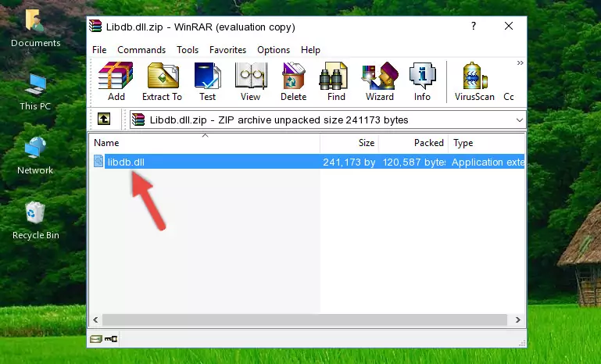The width and height of the screenshot is (601, 364).
Task: Click the Add toolbar icon
Action: [116, 81]
